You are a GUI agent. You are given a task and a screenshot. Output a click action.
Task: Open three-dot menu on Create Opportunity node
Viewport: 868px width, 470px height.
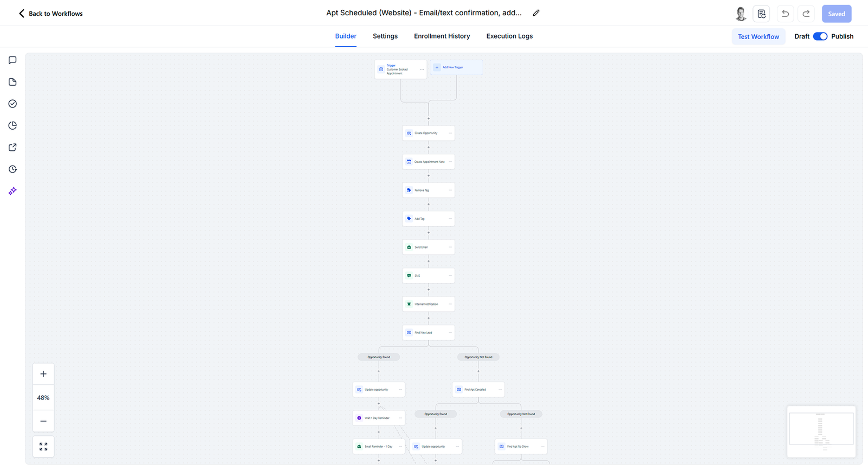450,134
